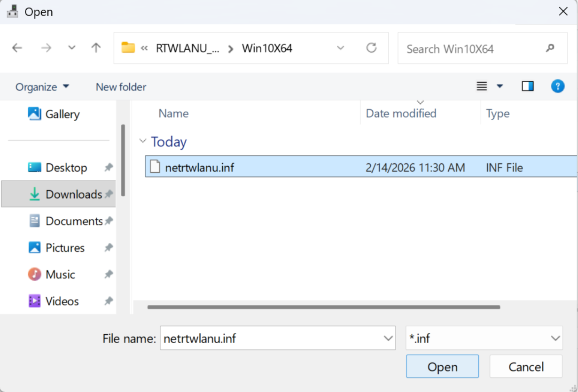Click the horizontal scrollbar in file list

[x=323, y=307]
